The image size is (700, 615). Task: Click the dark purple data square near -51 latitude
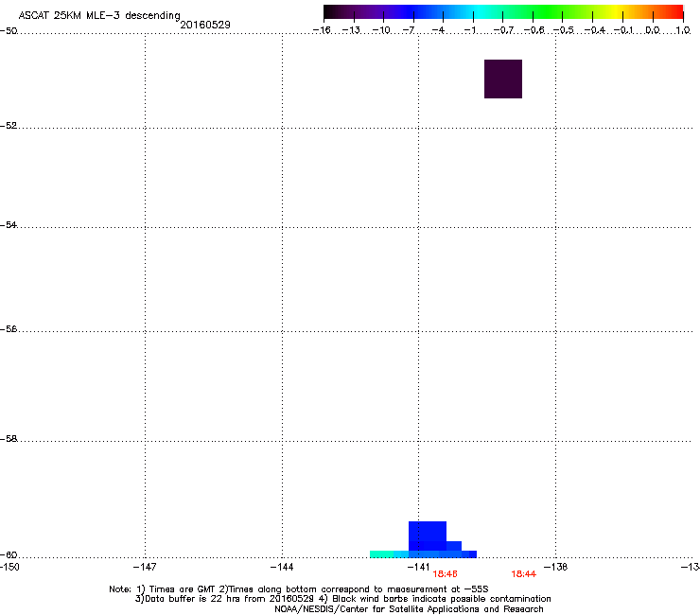pyautogui.click(x=503, y=79)
